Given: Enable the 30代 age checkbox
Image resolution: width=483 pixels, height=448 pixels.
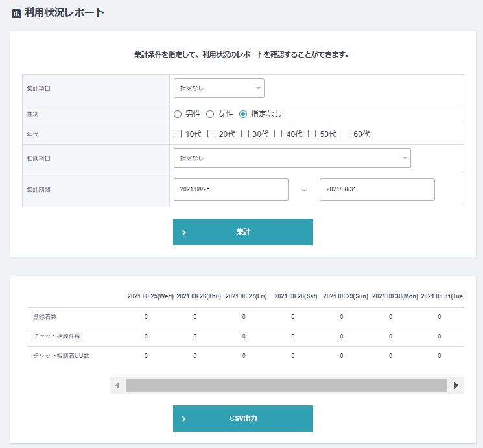Looking at the screenshot, I should pyautogui.click(x=245, y=134).
